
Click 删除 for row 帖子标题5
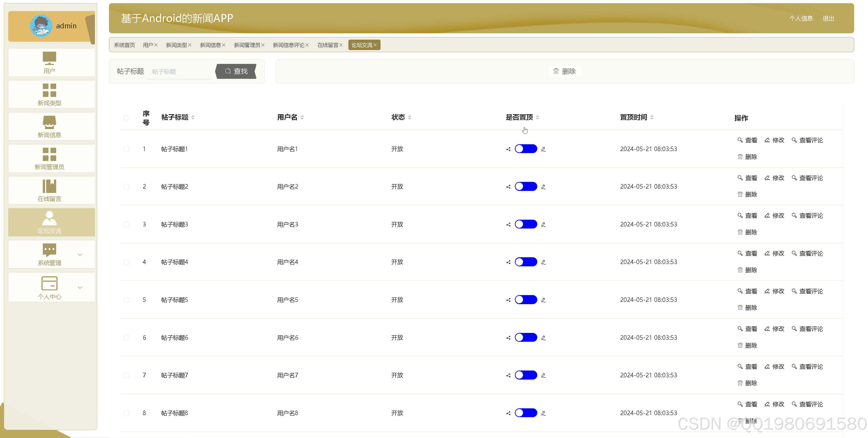tap(747, 308)
